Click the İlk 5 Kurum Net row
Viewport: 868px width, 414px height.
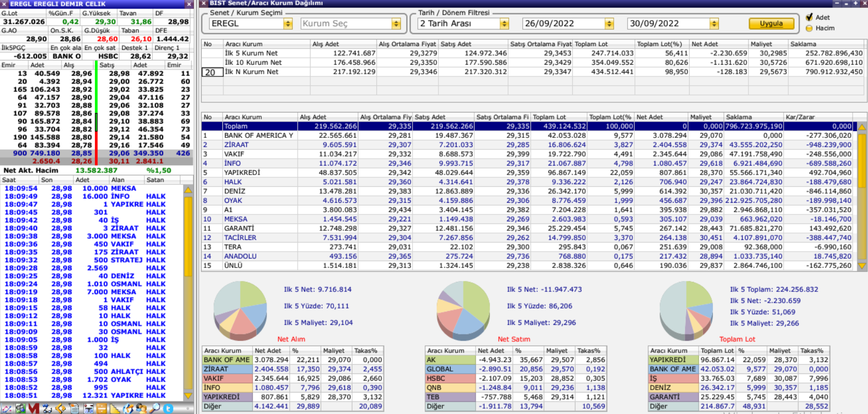tap(534, 53)
